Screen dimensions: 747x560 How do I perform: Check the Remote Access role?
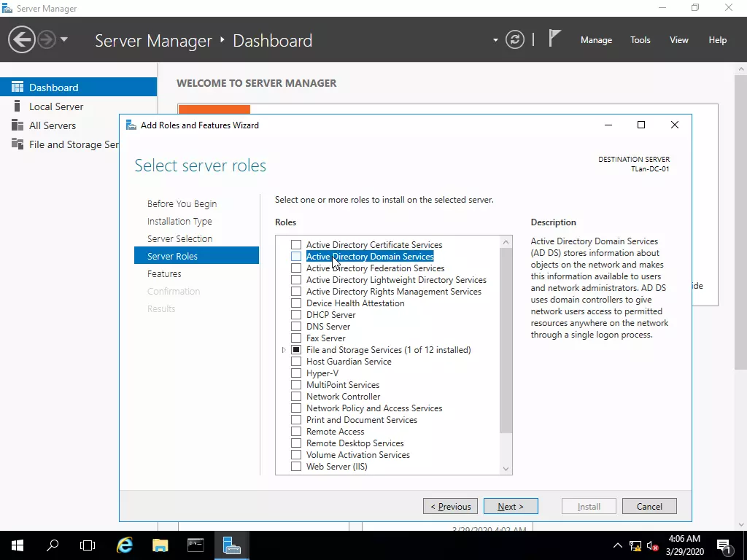tap(296, 432)
